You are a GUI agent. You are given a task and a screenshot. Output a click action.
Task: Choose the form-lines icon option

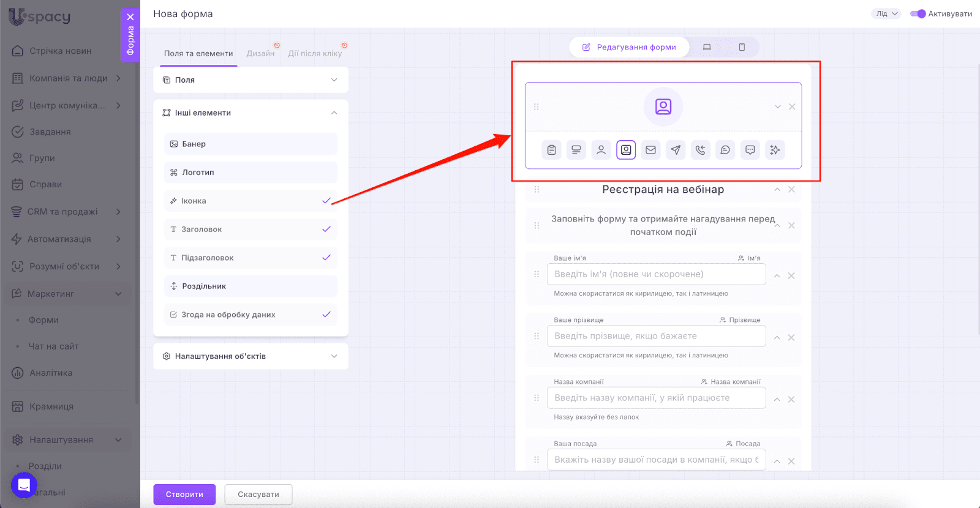tap(576, 150)
